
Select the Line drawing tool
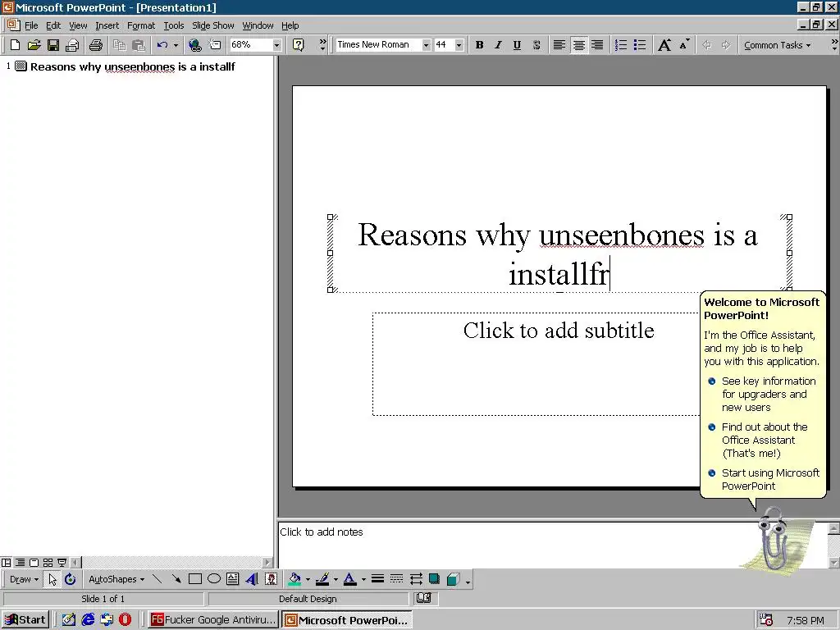157,579
